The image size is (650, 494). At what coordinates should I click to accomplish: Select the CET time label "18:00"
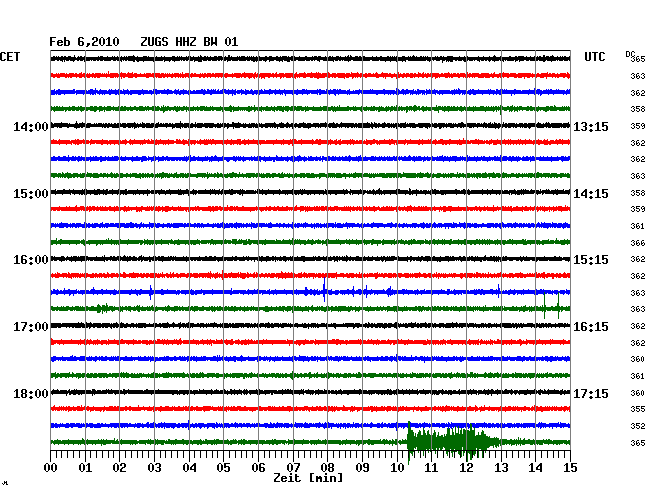(31, 394)
